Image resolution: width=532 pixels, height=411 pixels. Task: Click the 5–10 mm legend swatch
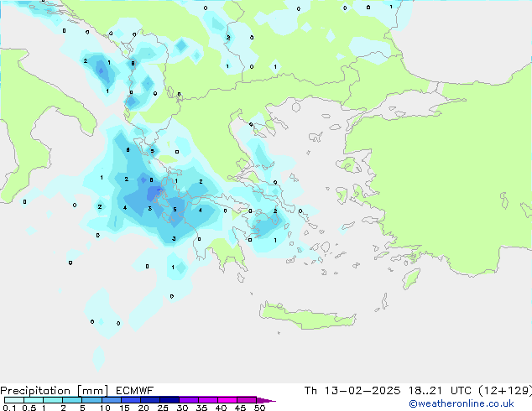[91, 400]
